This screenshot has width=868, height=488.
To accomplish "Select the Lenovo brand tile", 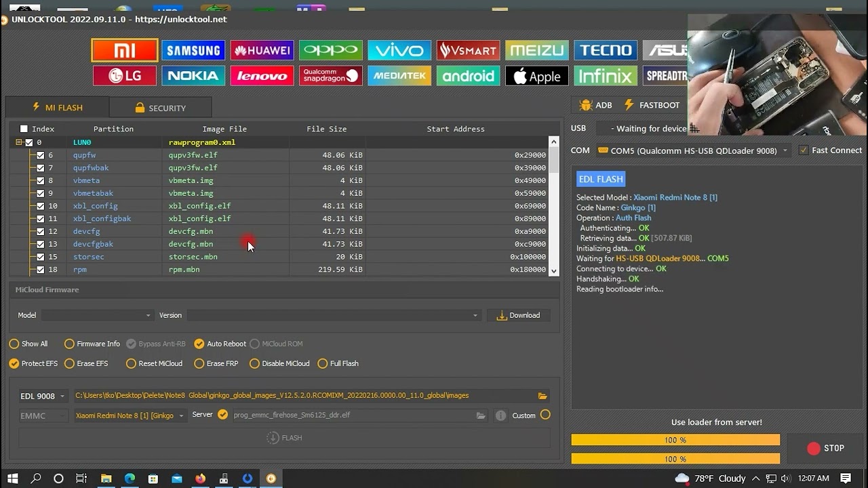I will pyautogui.click(x=262, y=76).
